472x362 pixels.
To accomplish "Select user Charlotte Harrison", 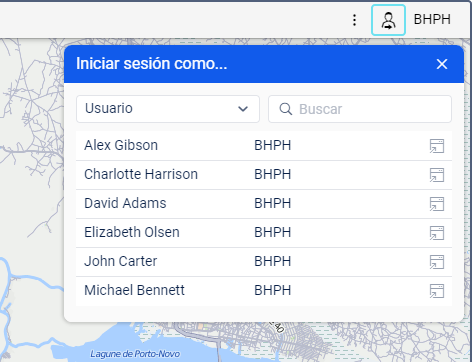I will coord(264,175).
